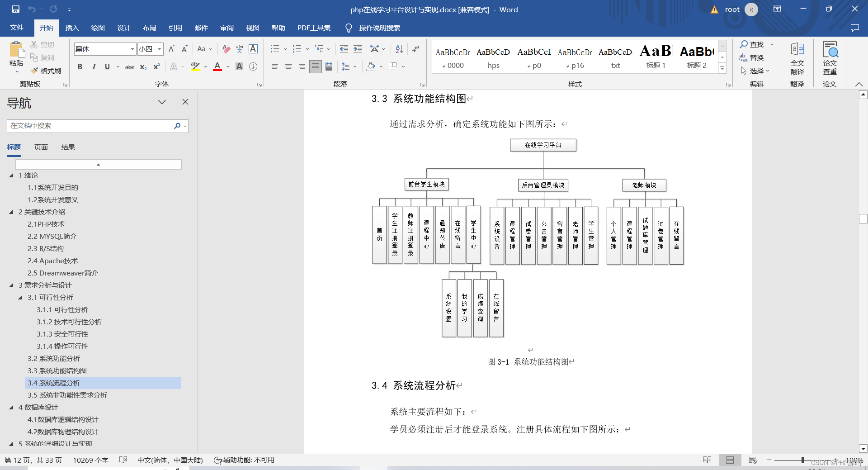Insert an enclosed character

click(x=253, y=67)
